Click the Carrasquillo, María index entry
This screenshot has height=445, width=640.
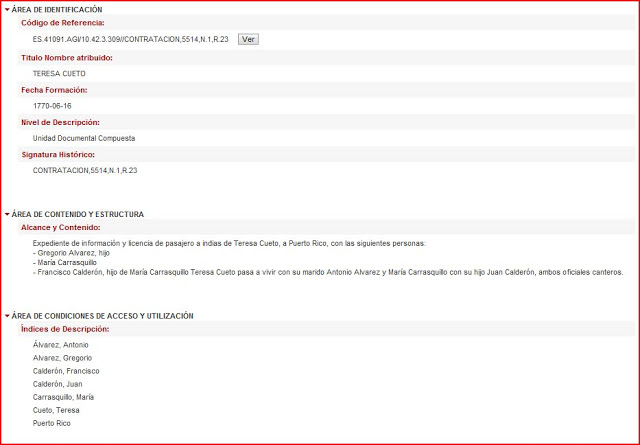click(64, 397)
